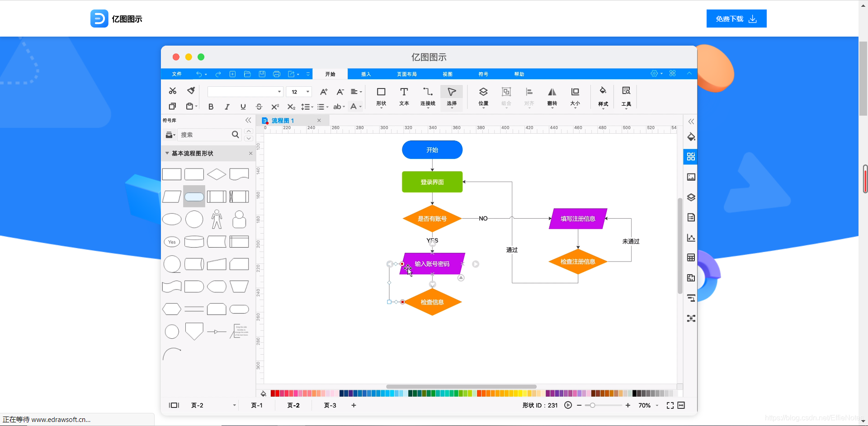Open the image panel icon on right sidebar
Screen dimensions: 868x426
coord(691,177)
